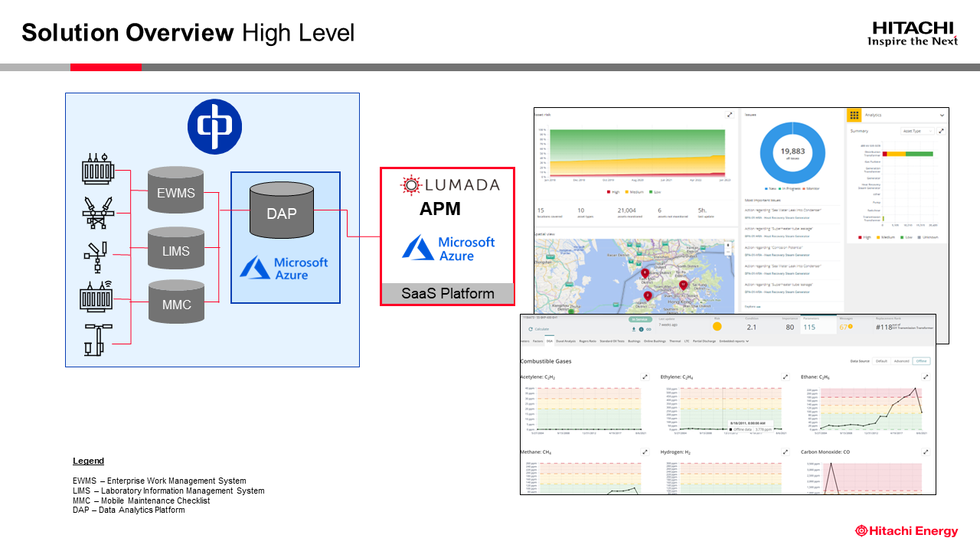Click the Distribution Transformer summary bar
This screenshot has height=551, width=980.
[907, 154]
